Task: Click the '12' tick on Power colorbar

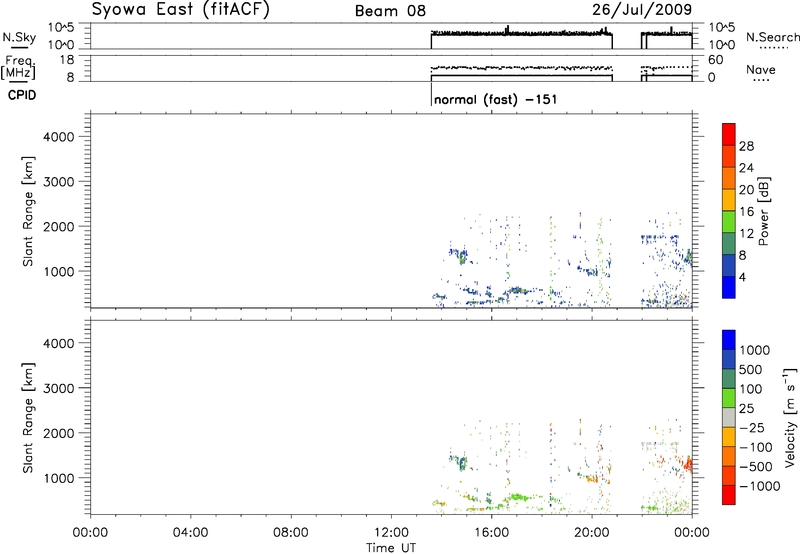Action: tap(746, 234)
